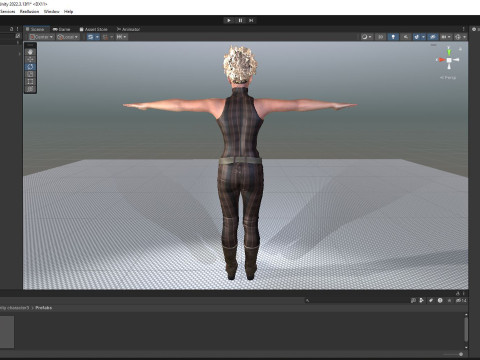Toggle scene audio button
Viewport: 480px width, 360px height.
[x=405, y=37]
